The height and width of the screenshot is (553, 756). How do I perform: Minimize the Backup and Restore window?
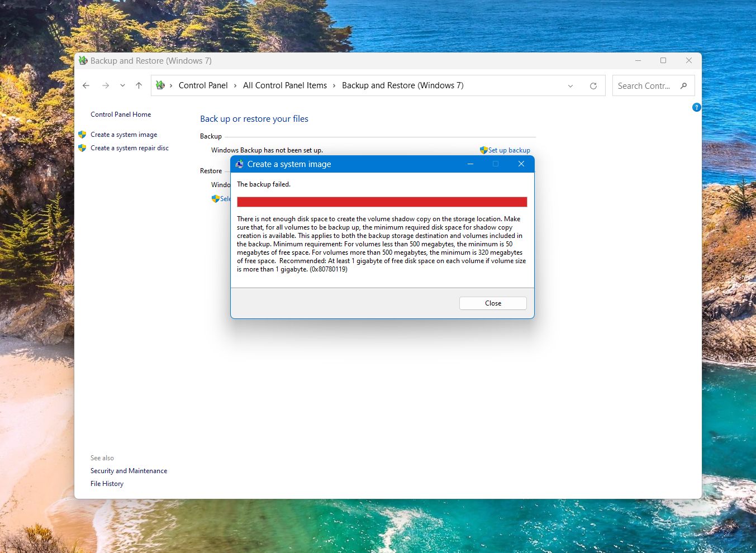tap(638, 60)
